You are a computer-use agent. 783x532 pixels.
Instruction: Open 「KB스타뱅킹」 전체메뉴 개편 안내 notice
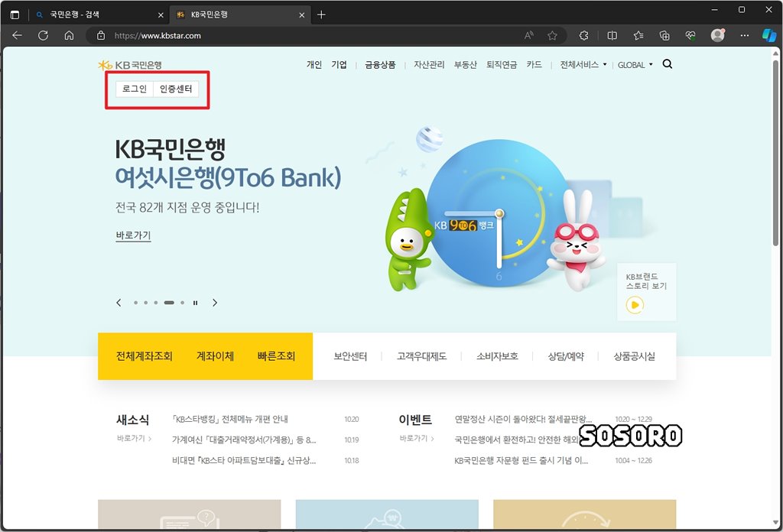pos(229,419)
